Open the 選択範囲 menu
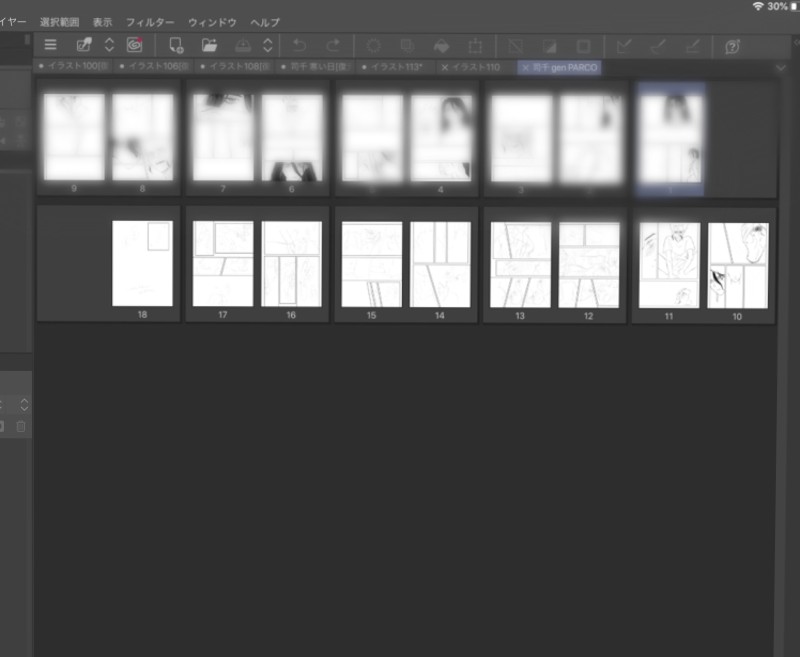 (x=59, y=22)
